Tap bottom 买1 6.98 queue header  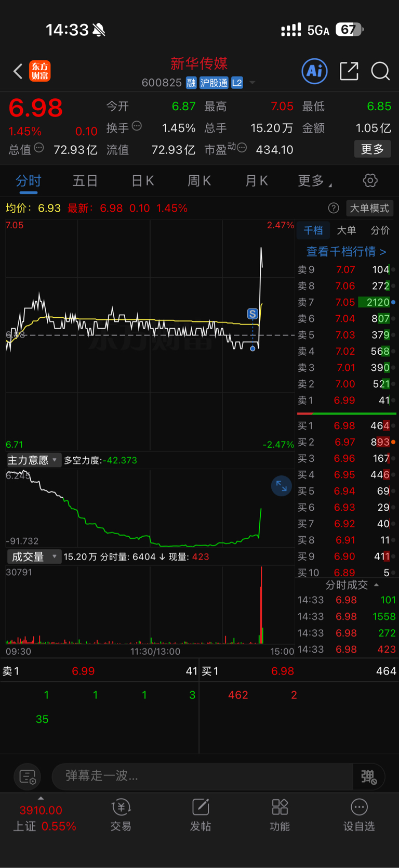[x=299, y=671]
